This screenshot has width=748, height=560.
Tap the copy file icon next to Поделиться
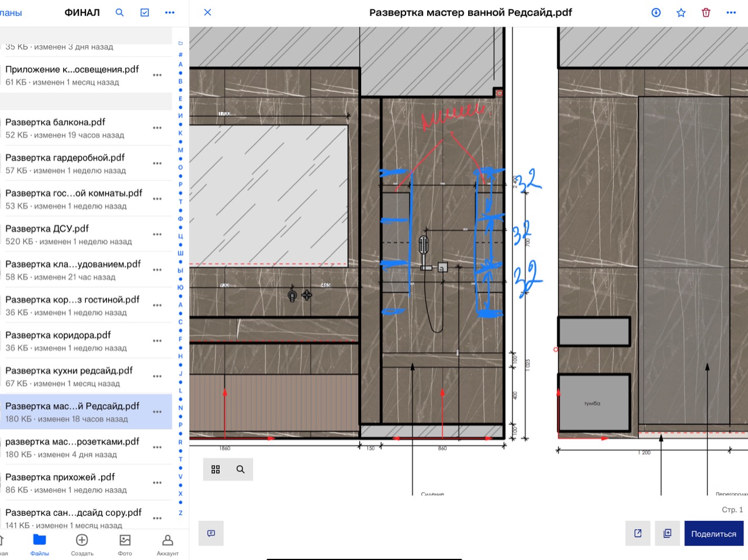(x=667, y=533)
